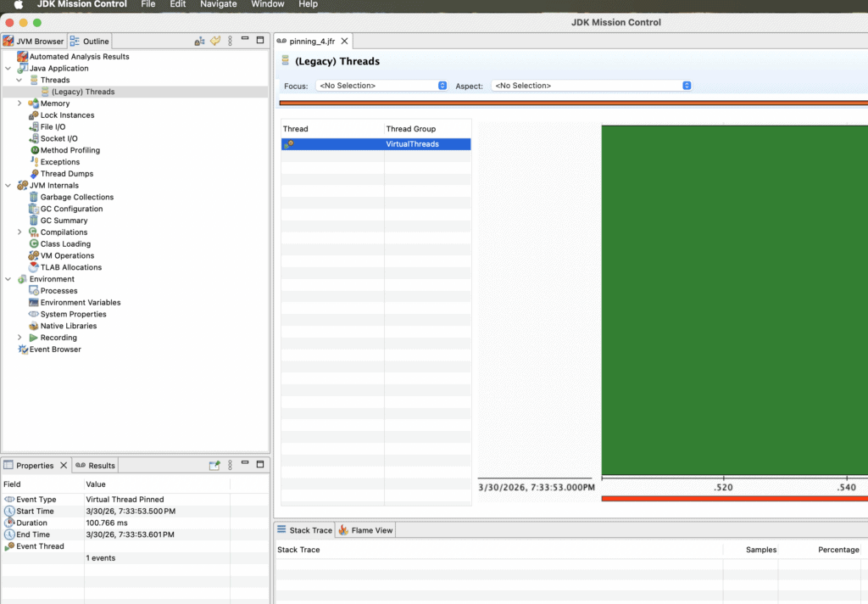This screenshot has width=868, height=604.
Task: Collapse the Environment tree node
Action: pos(8,279)
